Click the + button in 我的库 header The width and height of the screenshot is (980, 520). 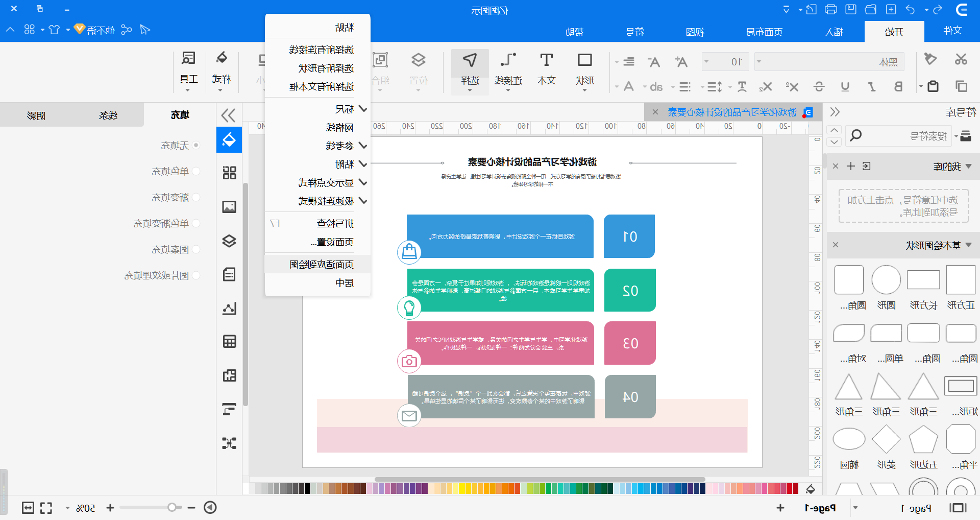pos(851,166)
